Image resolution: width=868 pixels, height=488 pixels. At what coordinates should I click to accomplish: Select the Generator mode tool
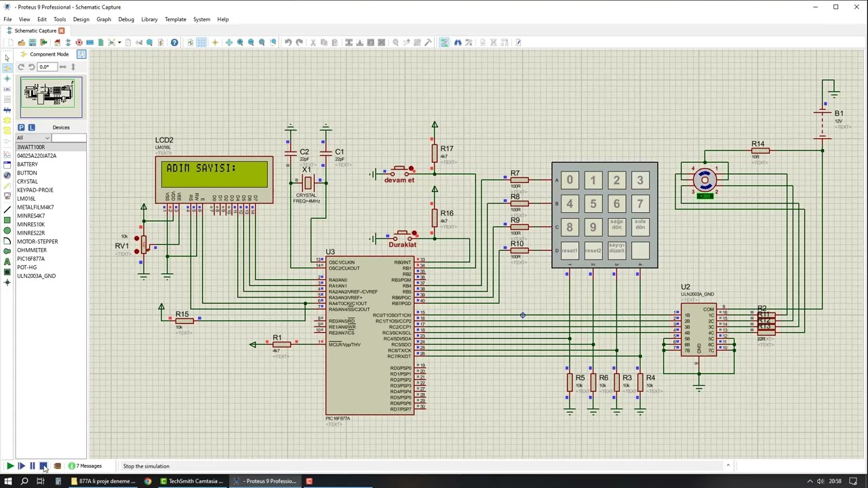(x=7, y=176)
